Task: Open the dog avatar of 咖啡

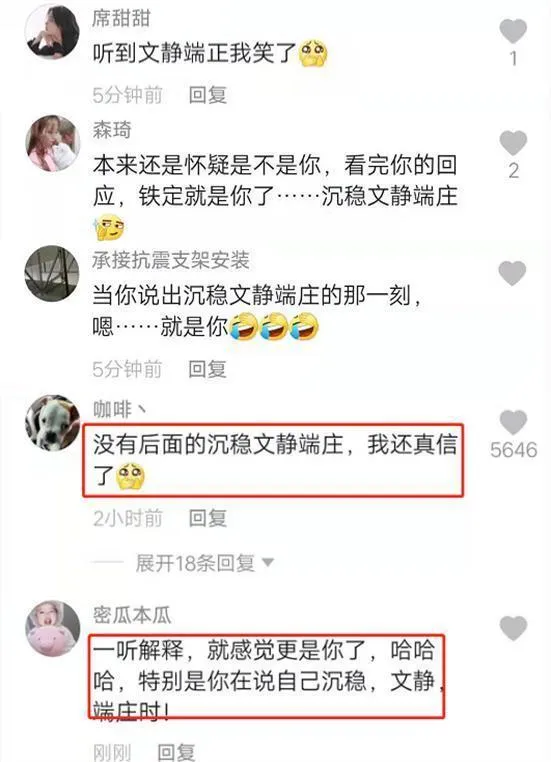Action: point(52,422)
